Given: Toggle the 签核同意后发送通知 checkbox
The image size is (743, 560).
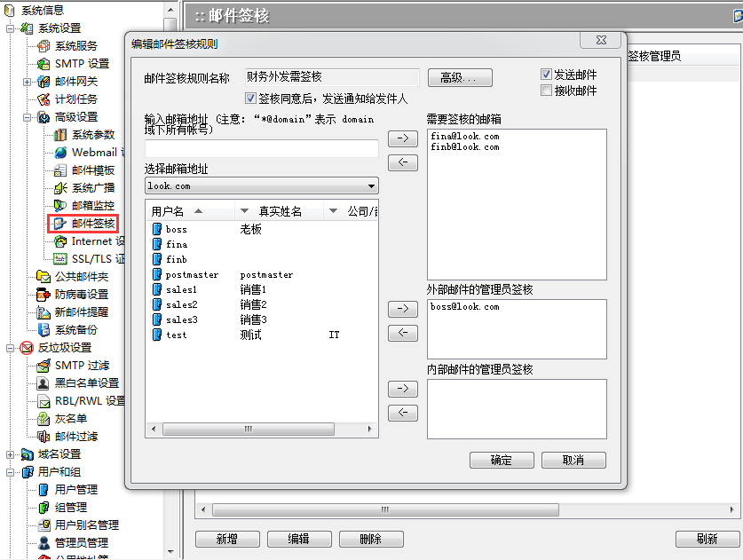Looking at the screenshot, I should [249, 99].
